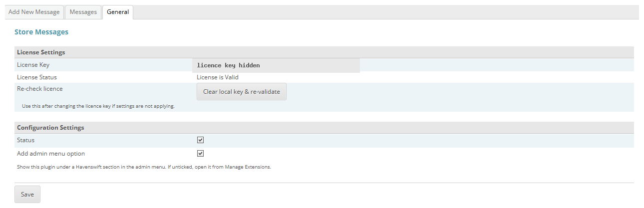
Task: Select the License Settings section header
Action: (x=324, y=52)
